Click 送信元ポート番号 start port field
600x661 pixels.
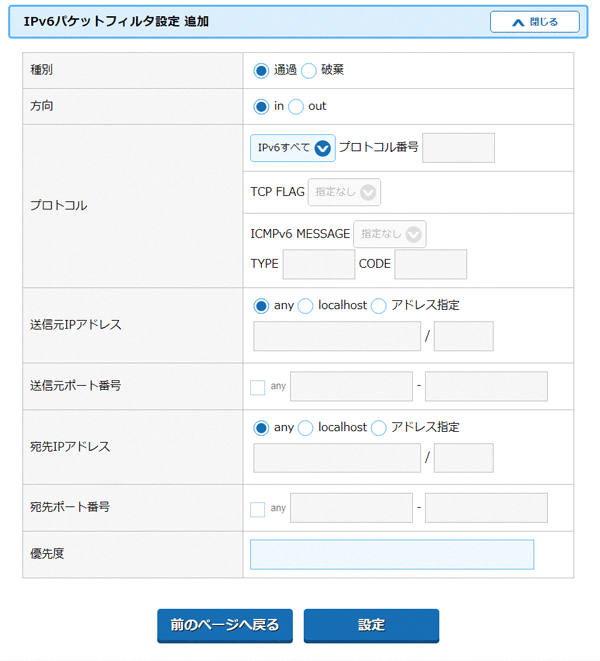tap(351, 386)
